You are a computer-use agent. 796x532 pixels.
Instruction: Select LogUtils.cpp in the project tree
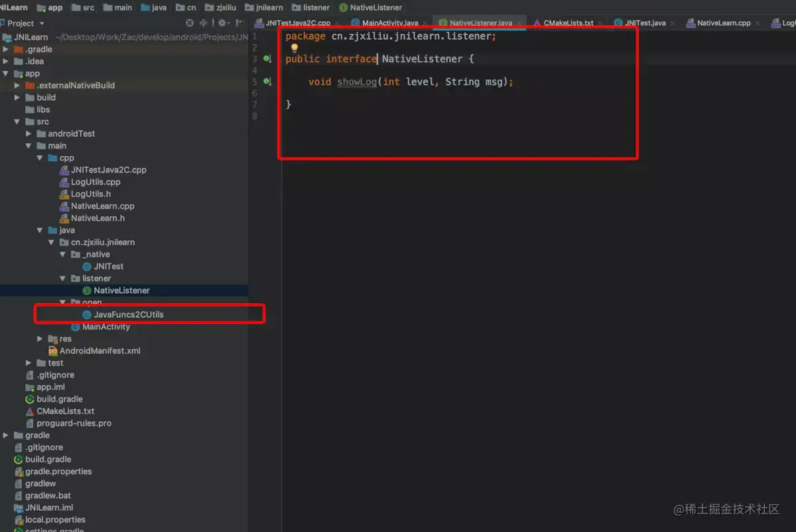coord(96,182)
